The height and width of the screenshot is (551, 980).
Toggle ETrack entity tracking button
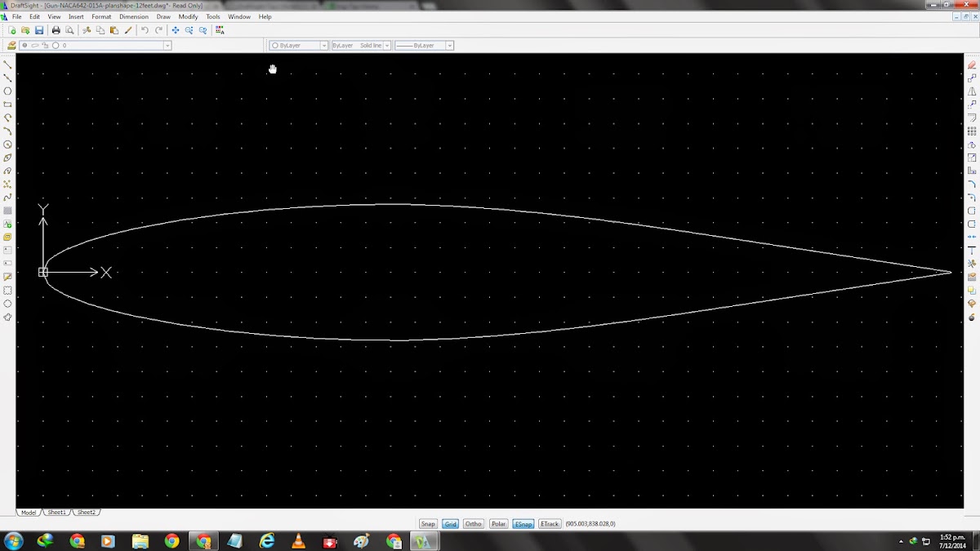pyautogui.click(x=550, y=524)
